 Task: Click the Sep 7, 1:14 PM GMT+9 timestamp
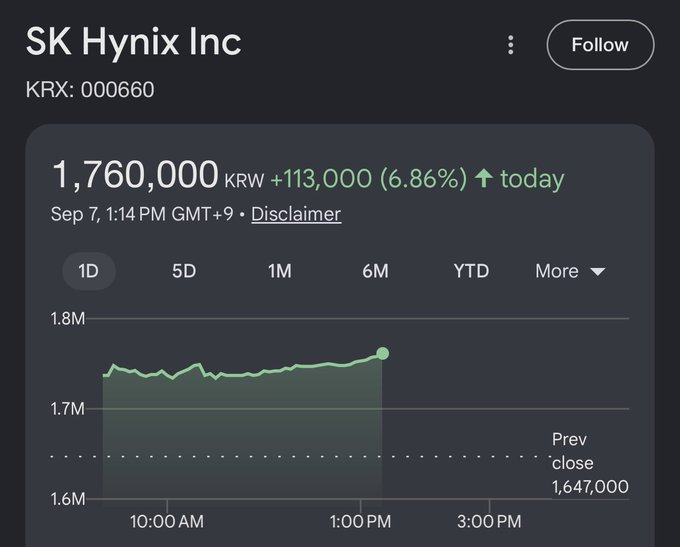(x=142, y=214)
